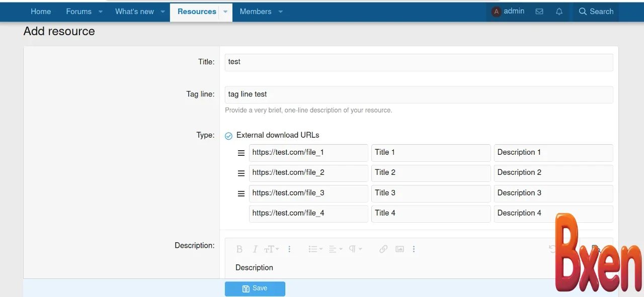Select the External download URLs type option
The width and height of the screenshot is (644, 297).
click(x=228, y=135)
